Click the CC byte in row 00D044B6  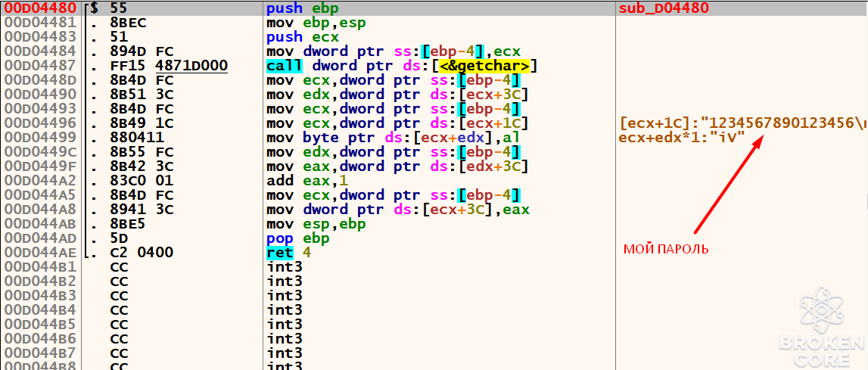pos(119,340)
